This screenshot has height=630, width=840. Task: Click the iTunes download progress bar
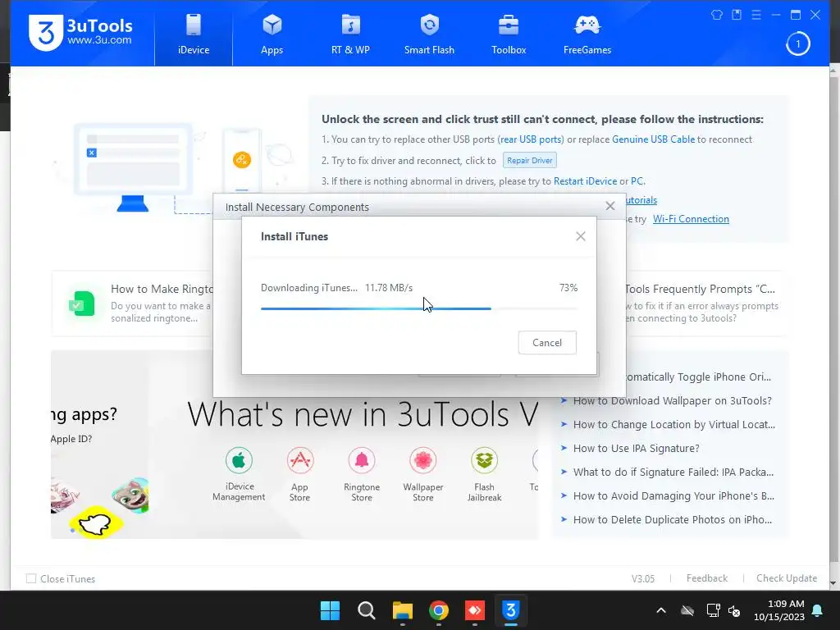(x=419, y=308)
